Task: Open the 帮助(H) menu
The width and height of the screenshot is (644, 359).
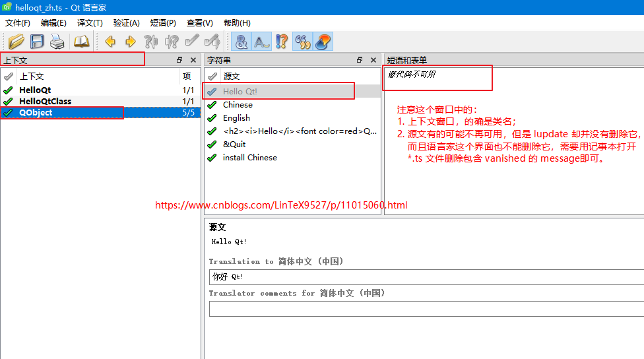Action: click(x=237, y=23)
